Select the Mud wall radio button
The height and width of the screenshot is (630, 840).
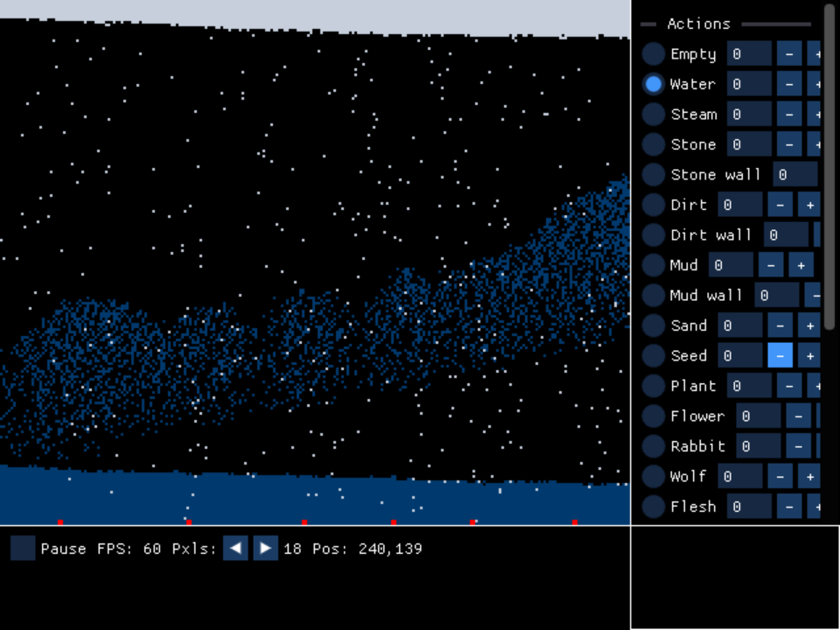[x=653, y=295]
